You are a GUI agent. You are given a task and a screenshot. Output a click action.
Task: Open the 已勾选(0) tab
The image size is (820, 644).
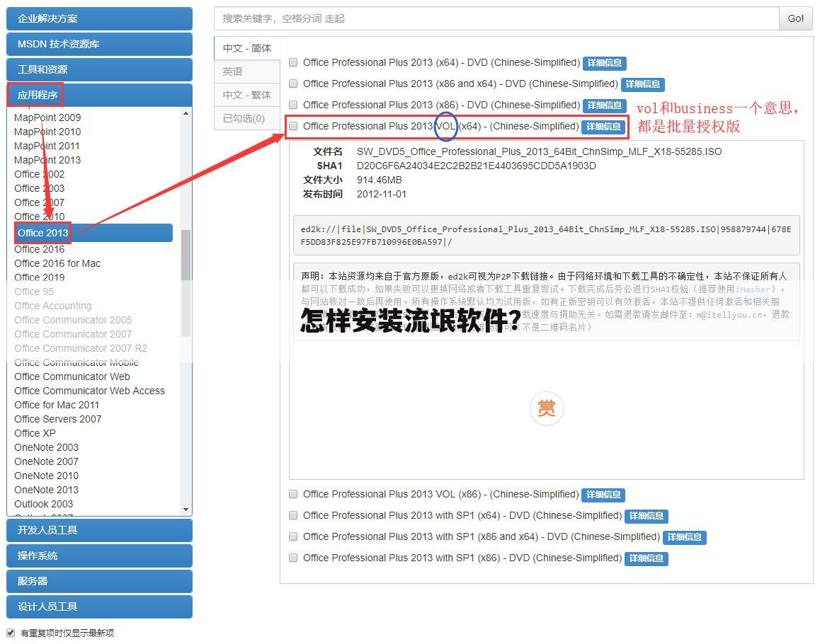tap(247, 119)
